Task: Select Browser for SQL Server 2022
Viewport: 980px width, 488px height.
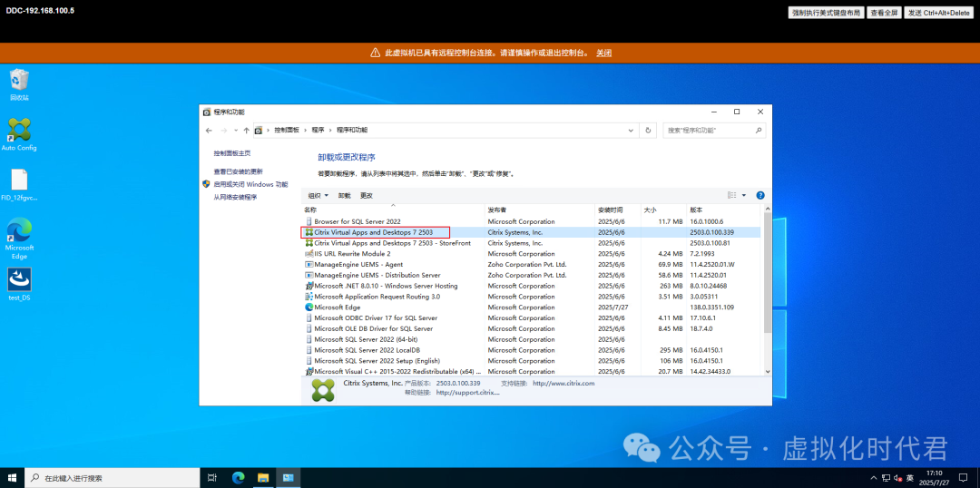Action: (531, 222)
